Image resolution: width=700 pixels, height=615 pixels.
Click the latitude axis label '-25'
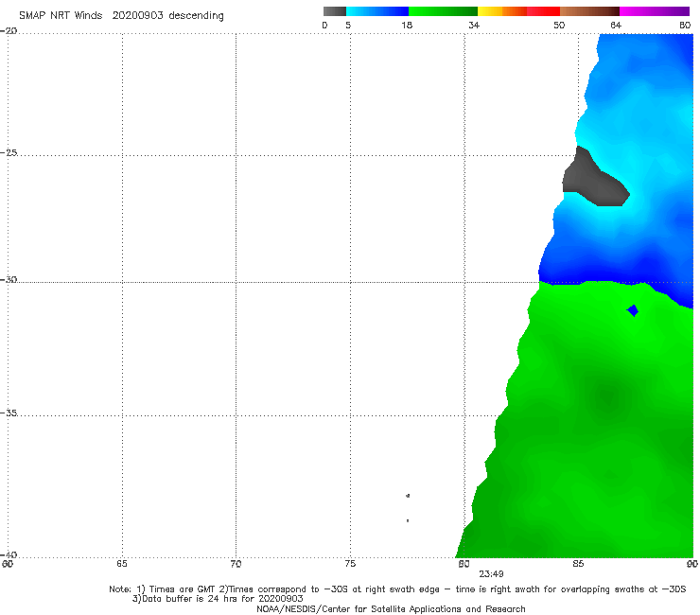click(9, 152)
